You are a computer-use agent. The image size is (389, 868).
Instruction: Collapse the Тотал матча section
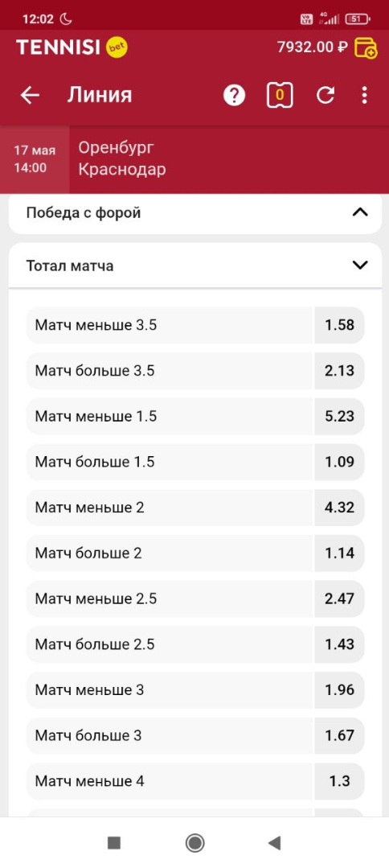pyautogui.click(x=195, y=265)
